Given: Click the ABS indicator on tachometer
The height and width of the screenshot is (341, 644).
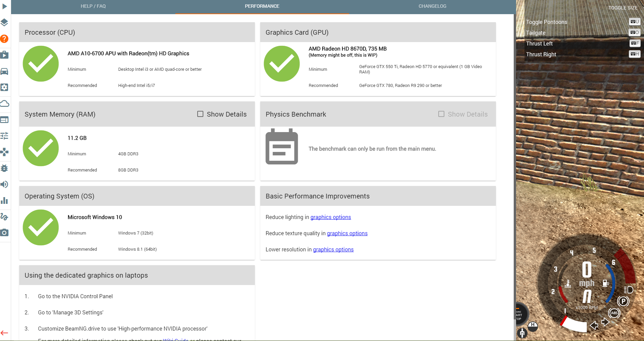Looking at the screenshot, I should (x=614, y=313).
